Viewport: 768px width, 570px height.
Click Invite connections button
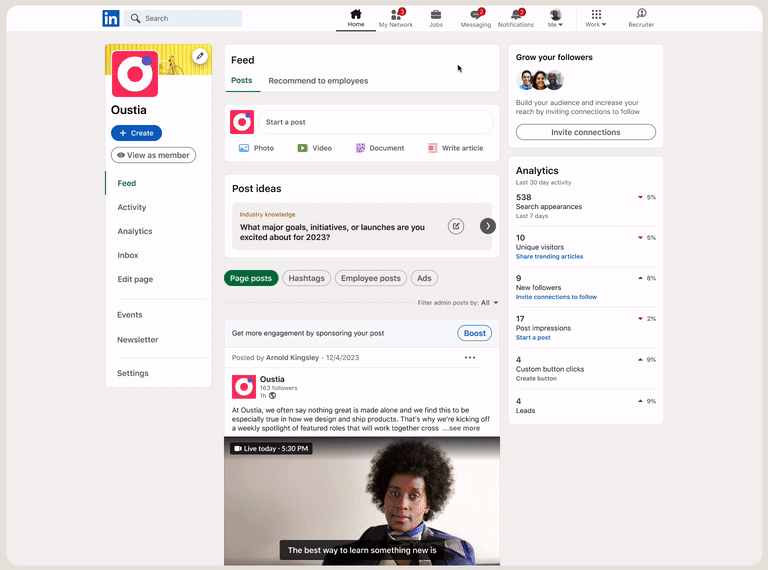[586, 132]
